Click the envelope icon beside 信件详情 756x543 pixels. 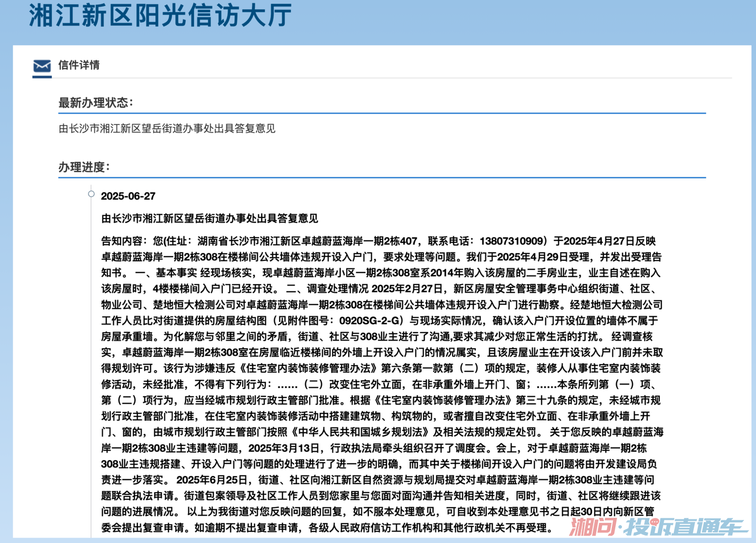42,66
